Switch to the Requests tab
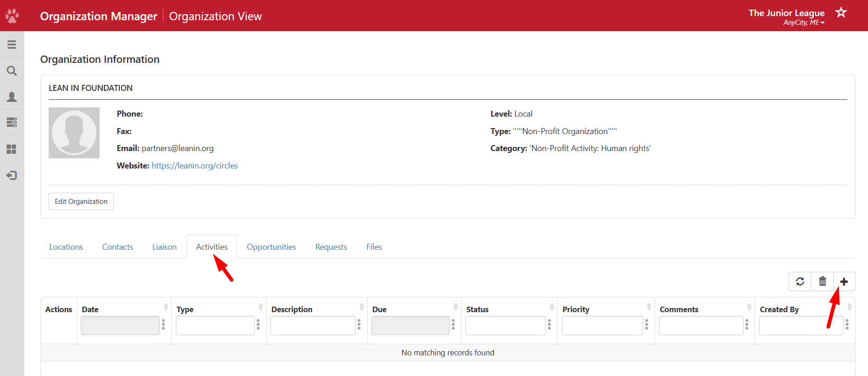The width and height of the screenshot is (868, 376). (x=331, y=247)
